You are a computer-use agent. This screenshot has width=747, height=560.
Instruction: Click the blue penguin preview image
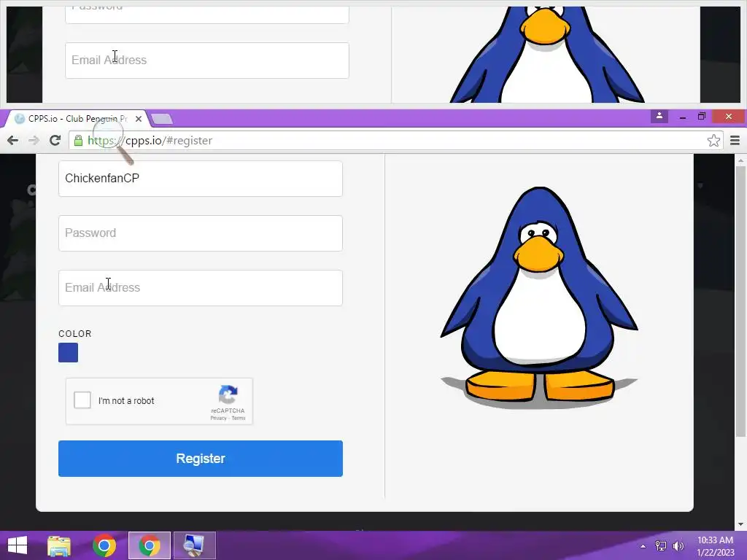[539, 297]
